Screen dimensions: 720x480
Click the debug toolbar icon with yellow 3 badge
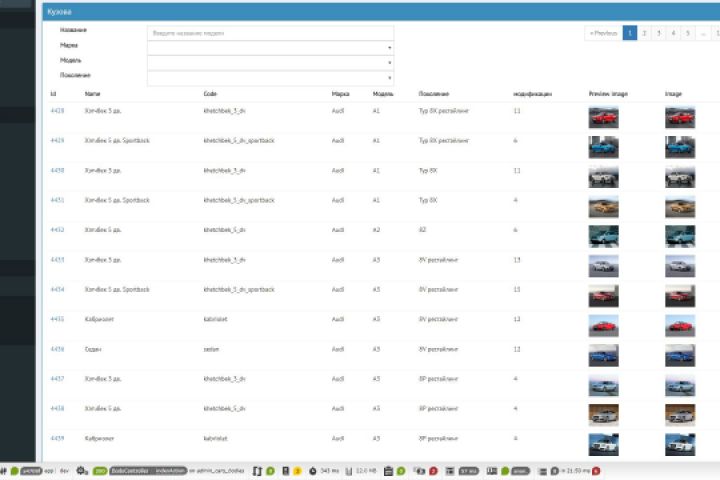click(x=286, y=471)
